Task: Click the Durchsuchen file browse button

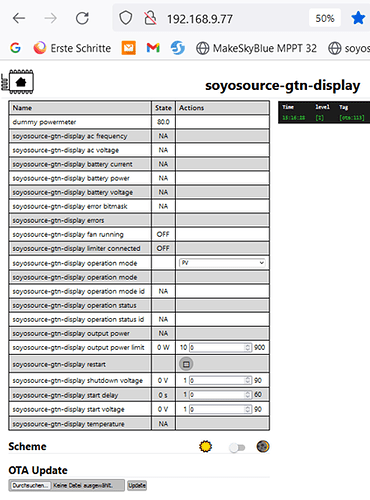Action: [x=30, y=485]
